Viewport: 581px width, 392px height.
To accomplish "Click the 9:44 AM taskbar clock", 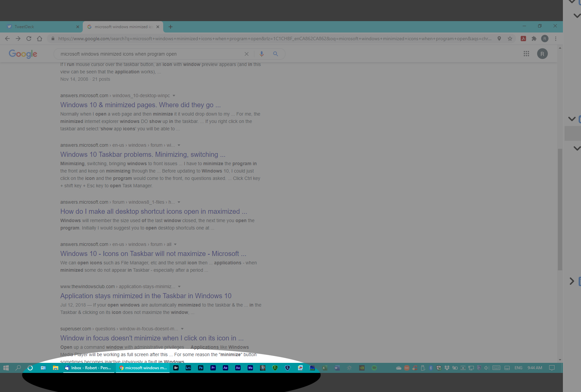I will click(x=535, y=368).
